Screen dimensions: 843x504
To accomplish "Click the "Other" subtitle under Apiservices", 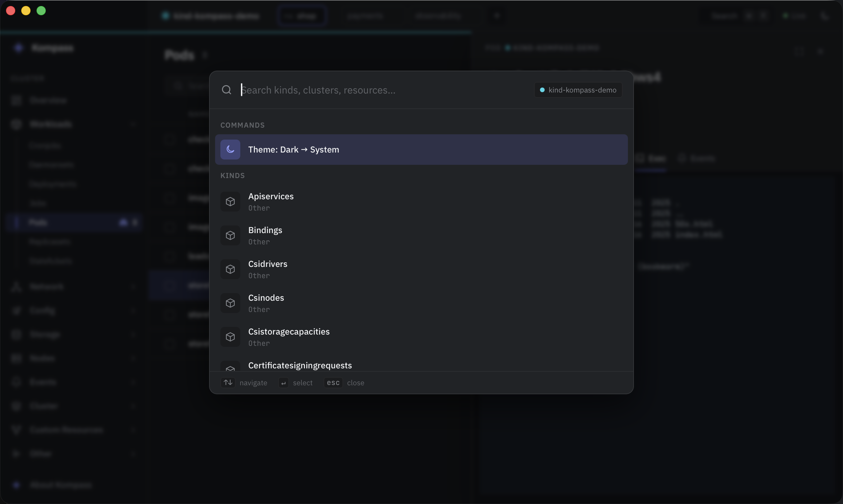I will pyautogui.click(x=259, y=208).
